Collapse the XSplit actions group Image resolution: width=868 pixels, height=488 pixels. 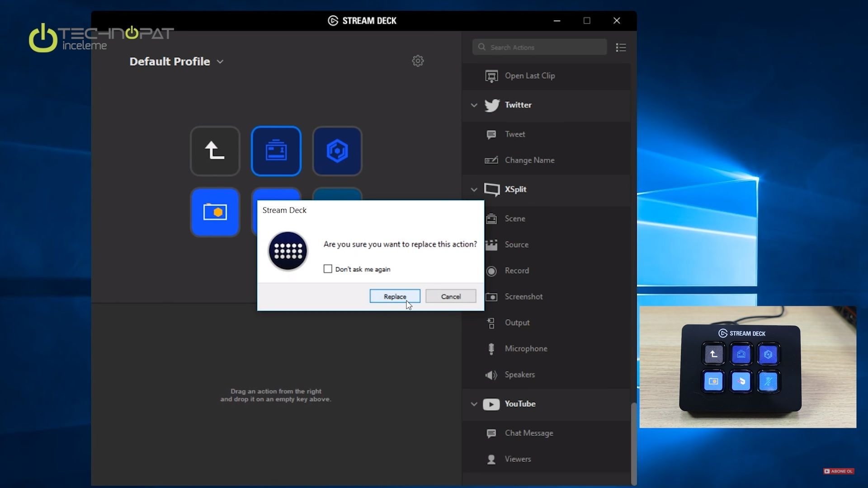pyautogui.click(x=474, y=190)
